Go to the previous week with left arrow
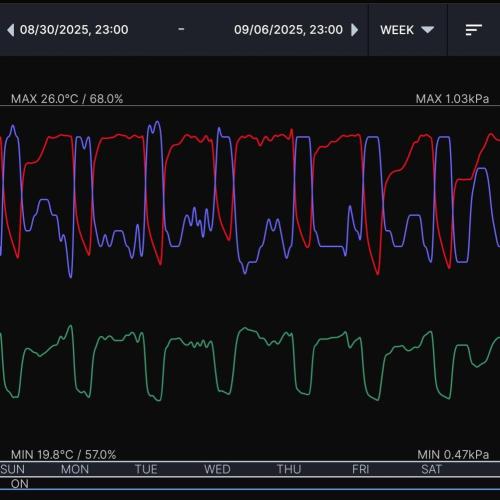Screen dimensions: 500x500 point(10,30)
